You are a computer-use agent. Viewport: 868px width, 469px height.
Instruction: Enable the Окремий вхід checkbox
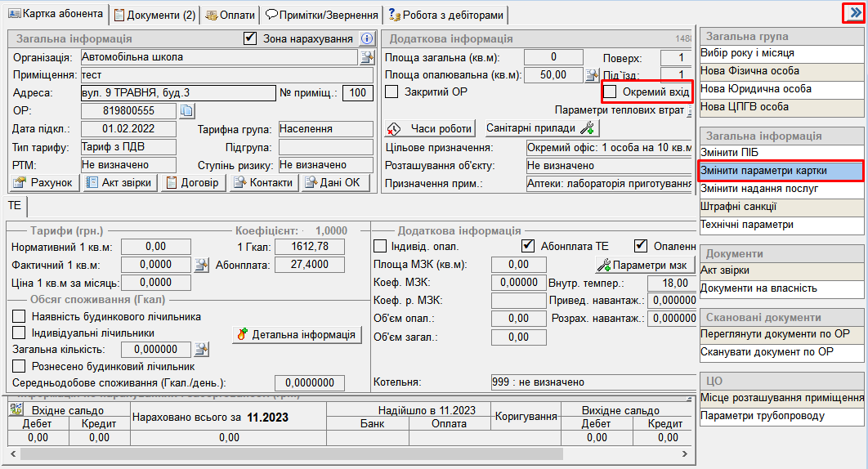pos(610,92)
